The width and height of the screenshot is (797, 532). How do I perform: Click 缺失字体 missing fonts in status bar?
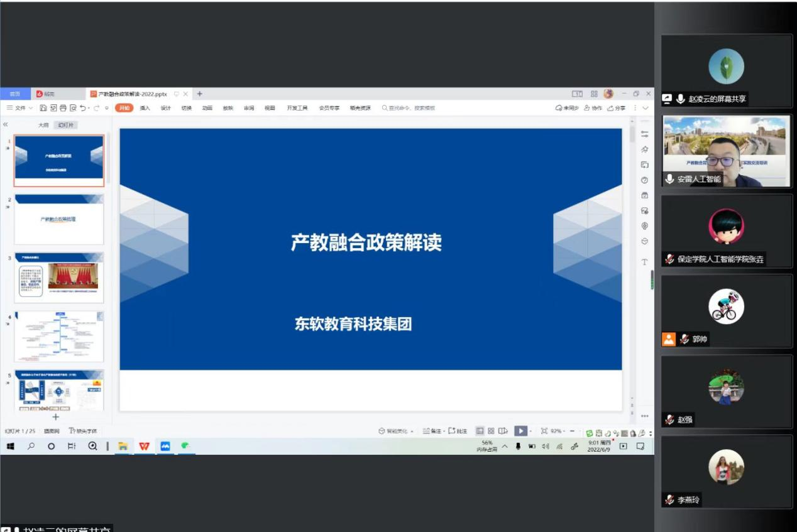pos(83,431)
